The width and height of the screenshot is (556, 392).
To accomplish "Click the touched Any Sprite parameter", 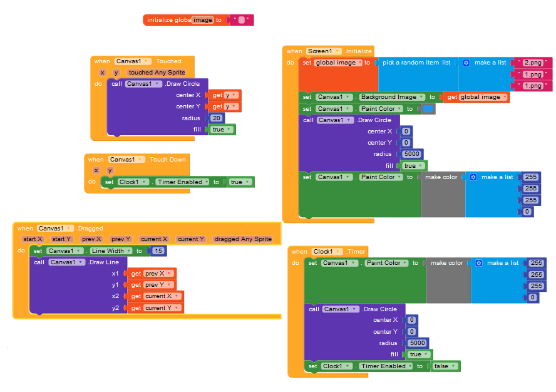I will click(x=157, y=73).
